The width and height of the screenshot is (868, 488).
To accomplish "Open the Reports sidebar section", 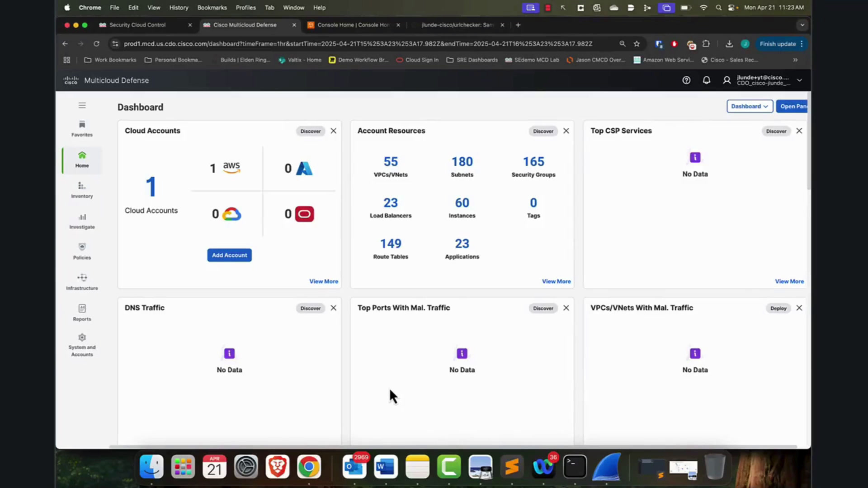I will click(82, 313).
